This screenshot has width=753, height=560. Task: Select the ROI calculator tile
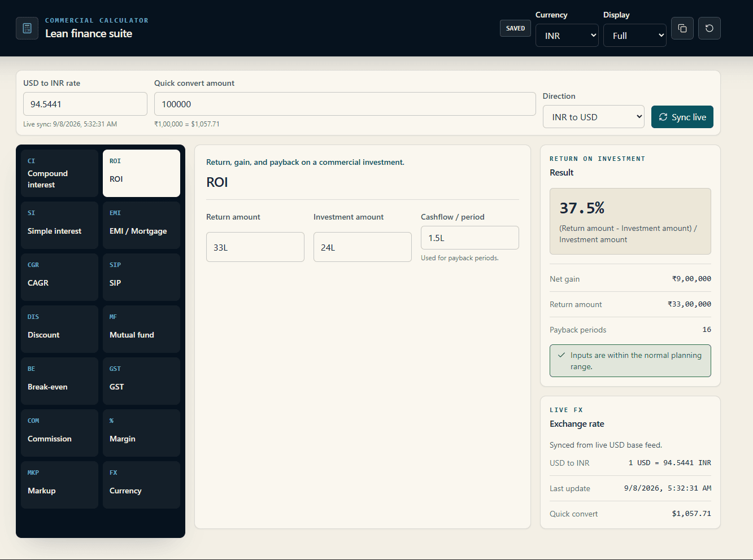coord(141,173)
